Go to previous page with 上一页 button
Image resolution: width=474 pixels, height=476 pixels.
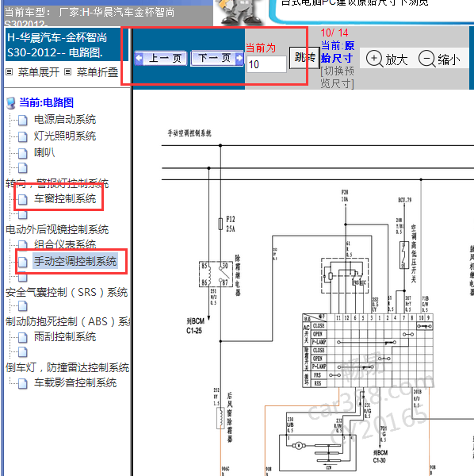(162, 58)
